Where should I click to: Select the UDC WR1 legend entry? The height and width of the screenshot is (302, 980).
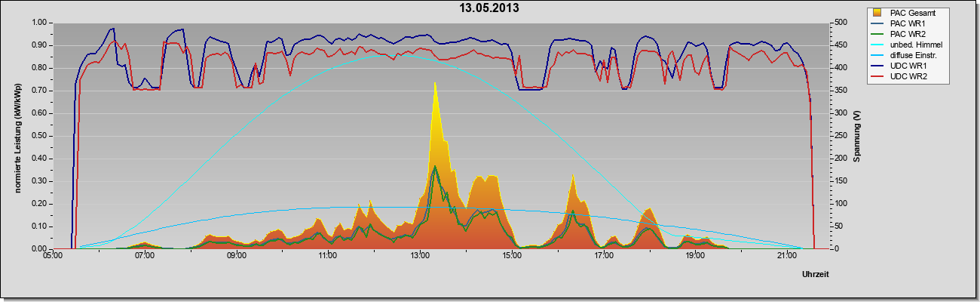(908, 67)
